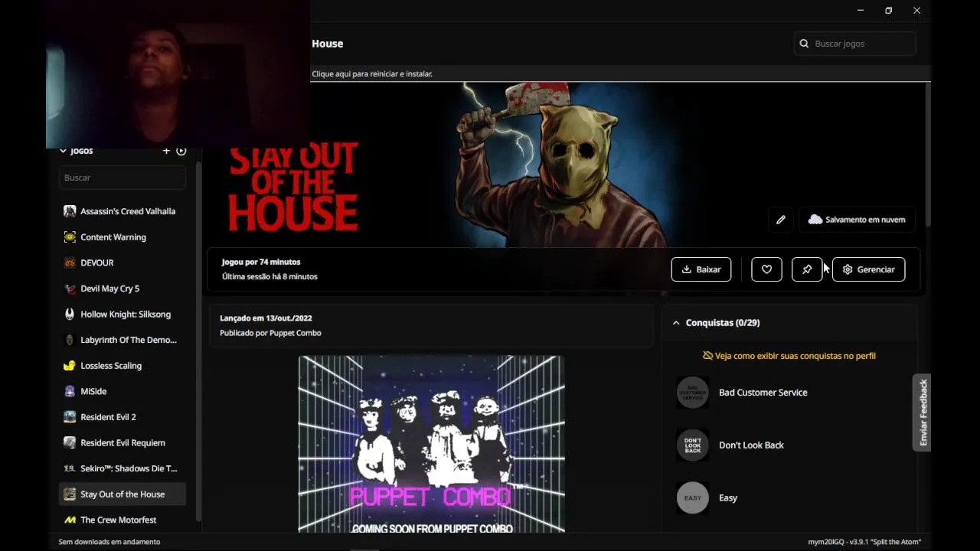Restore the window with the maximize control
The width and height of the screenshot is (980, 551).
888,11
